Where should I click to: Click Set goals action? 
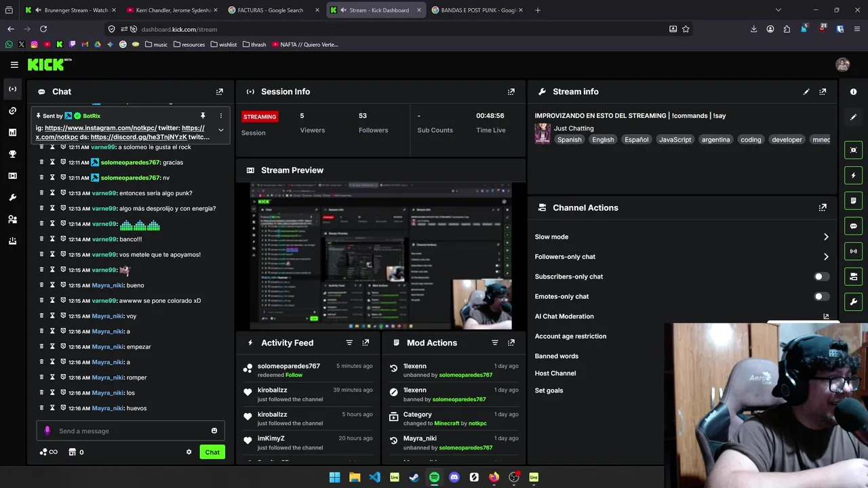(549, 390)
